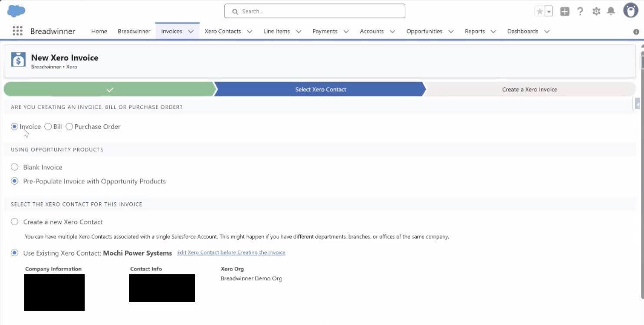Click the Salesforce cloud logo
The width and height of the screenshot is (644, 325).
[16, 11]
